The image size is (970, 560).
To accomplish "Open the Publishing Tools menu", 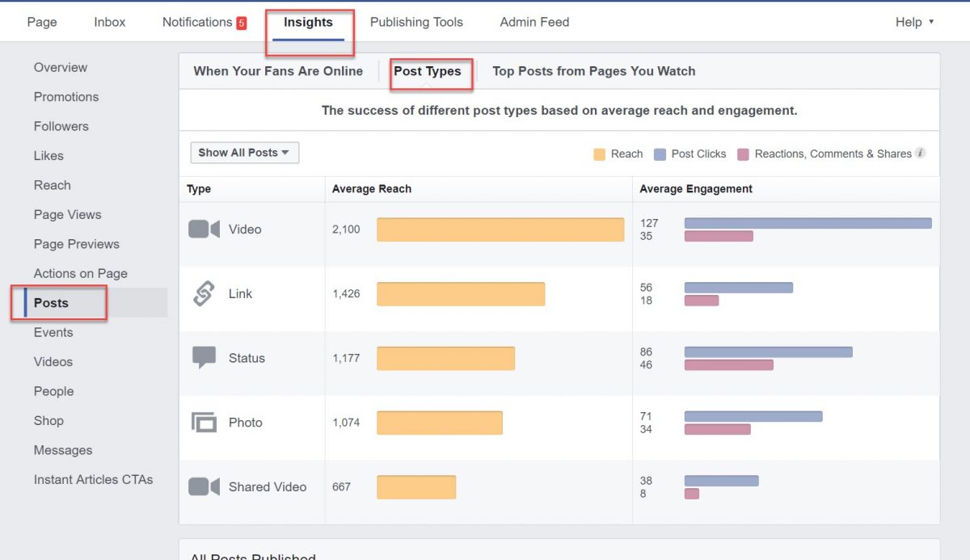I will click(x=417, y=22).
